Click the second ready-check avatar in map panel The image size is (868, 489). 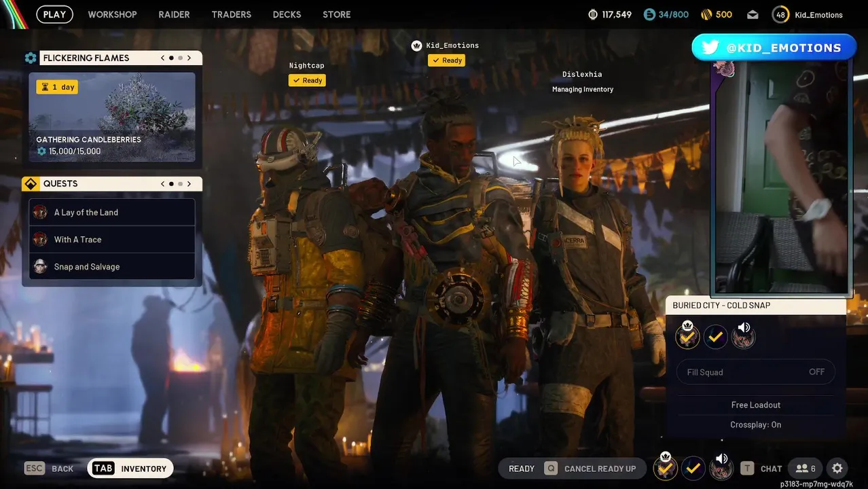(x=715, y=336)
